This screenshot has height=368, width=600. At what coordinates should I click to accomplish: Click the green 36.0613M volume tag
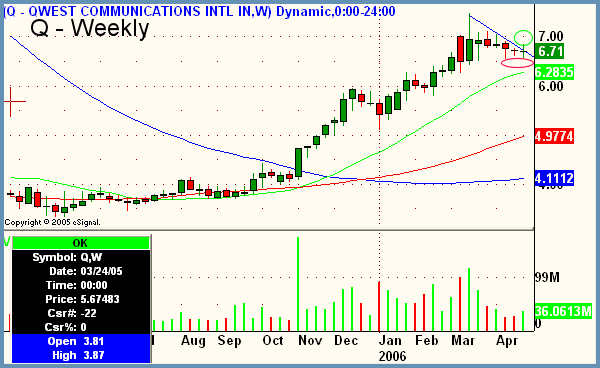[563, 311]
